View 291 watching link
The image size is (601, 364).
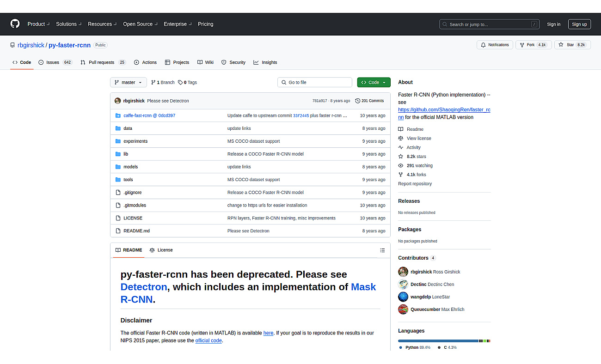pyautogui.click(x=416, y=165)
